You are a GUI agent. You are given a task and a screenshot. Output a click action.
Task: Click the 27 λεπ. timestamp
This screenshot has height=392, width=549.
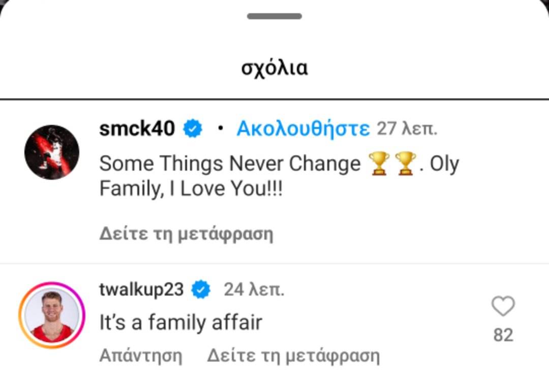coord(407,128)
